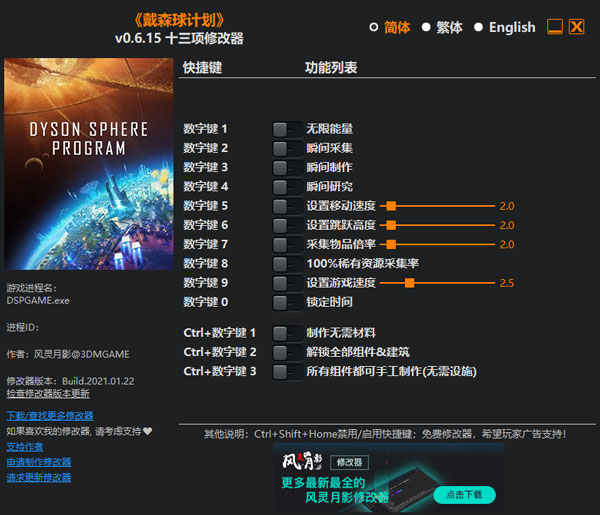
Task: Toggle 解锁全部组件&建筑 unlock option
Action: [287, 352]
